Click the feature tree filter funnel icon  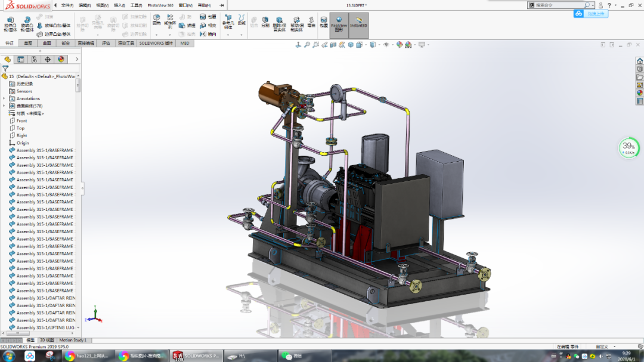pyautogui.click(x=5, y=69)
